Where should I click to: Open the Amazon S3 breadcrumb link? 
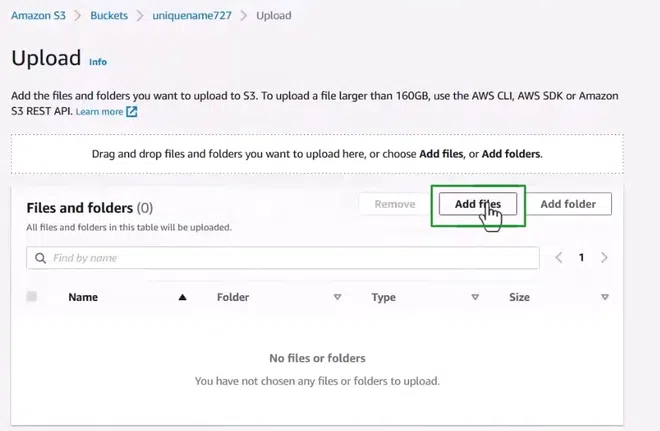(38, 16)
